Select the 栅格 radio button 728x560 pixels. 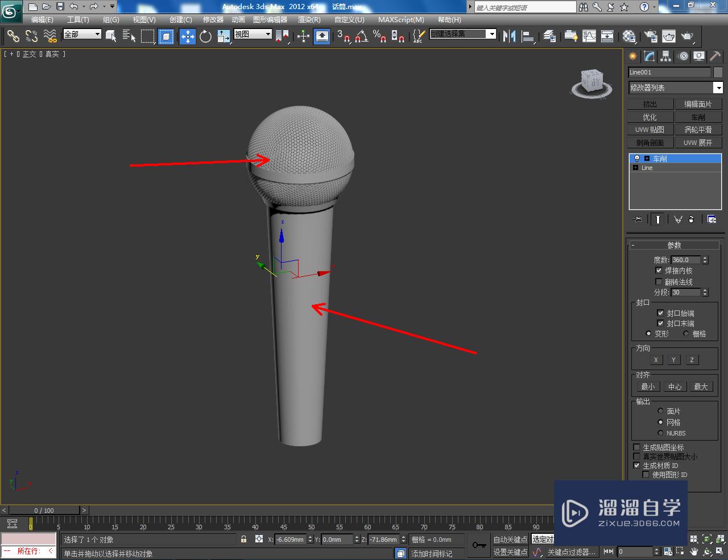(x=686, y=334)
